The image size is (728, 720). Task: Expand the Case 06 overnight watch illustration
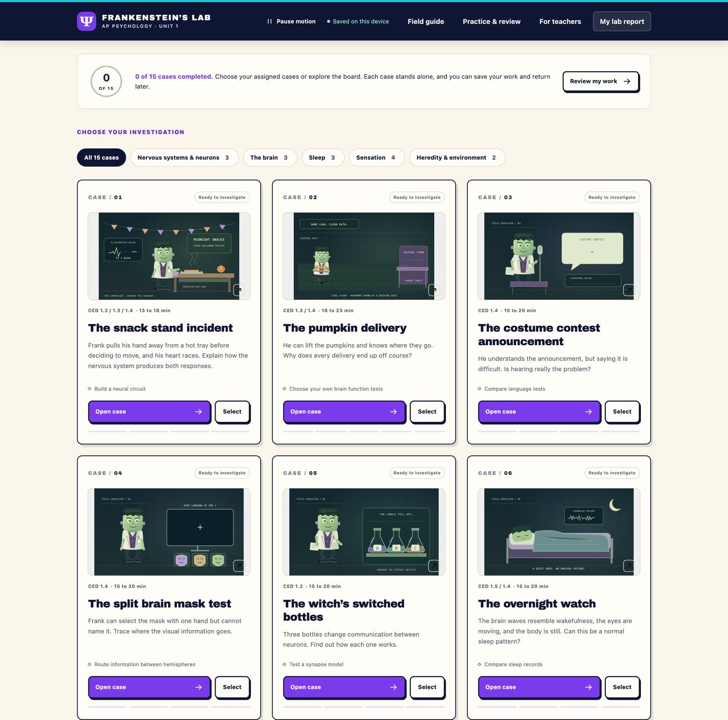629,565
